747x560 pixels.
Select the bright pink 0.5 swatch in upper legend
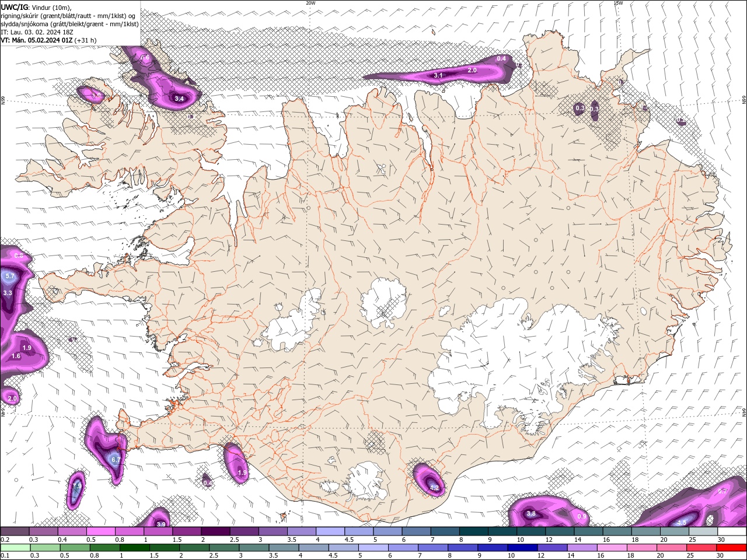(101, 531)
